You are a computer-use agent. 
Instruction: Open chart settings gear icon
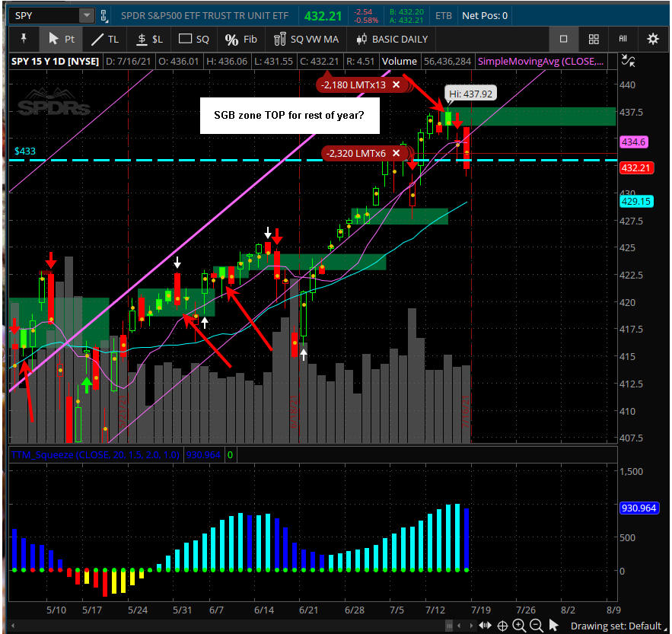coord(653,39)
